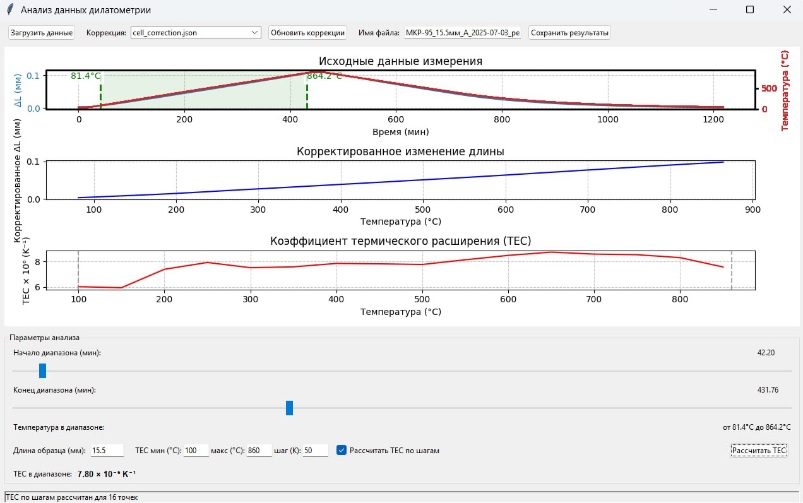Viewport: 803px width, 503px height.
Task: Close the dilatometry analysis window
Action: point(785,9)
